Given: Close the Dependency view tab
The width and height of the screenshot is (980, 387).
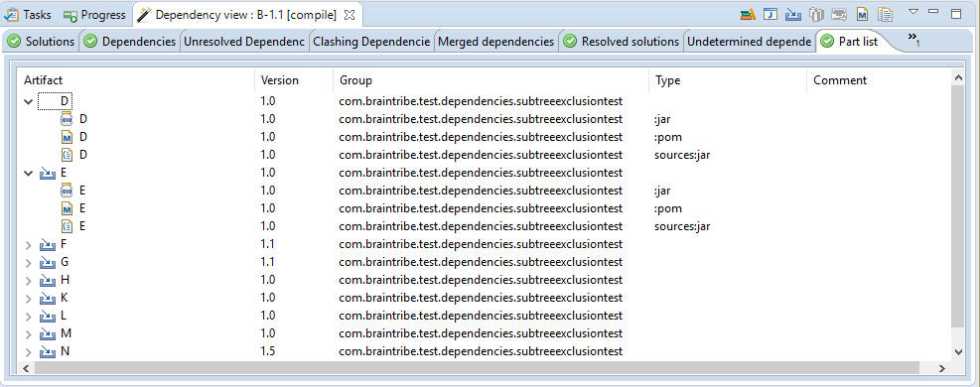Looking at the screenshot, I should tap(350, 14).
